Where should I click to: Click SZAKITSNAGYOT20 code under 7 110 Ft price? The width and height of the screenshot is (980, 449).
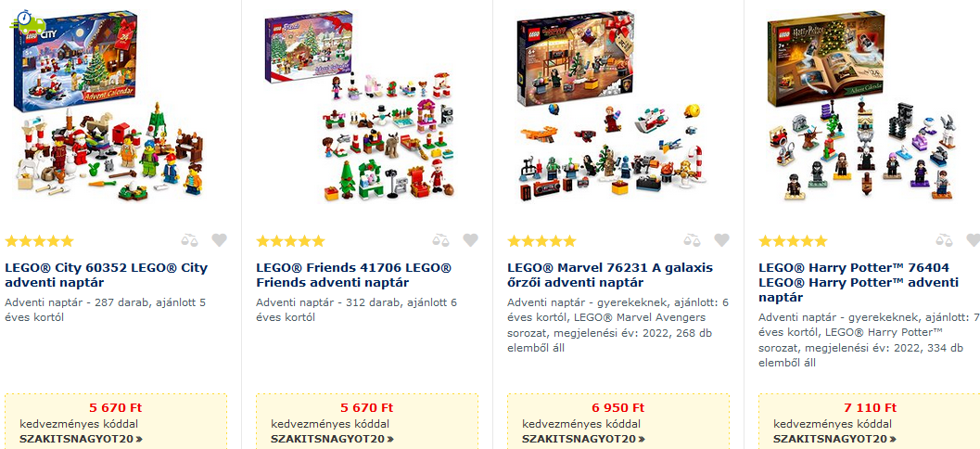pyautogui.click(x=835, y=439)
